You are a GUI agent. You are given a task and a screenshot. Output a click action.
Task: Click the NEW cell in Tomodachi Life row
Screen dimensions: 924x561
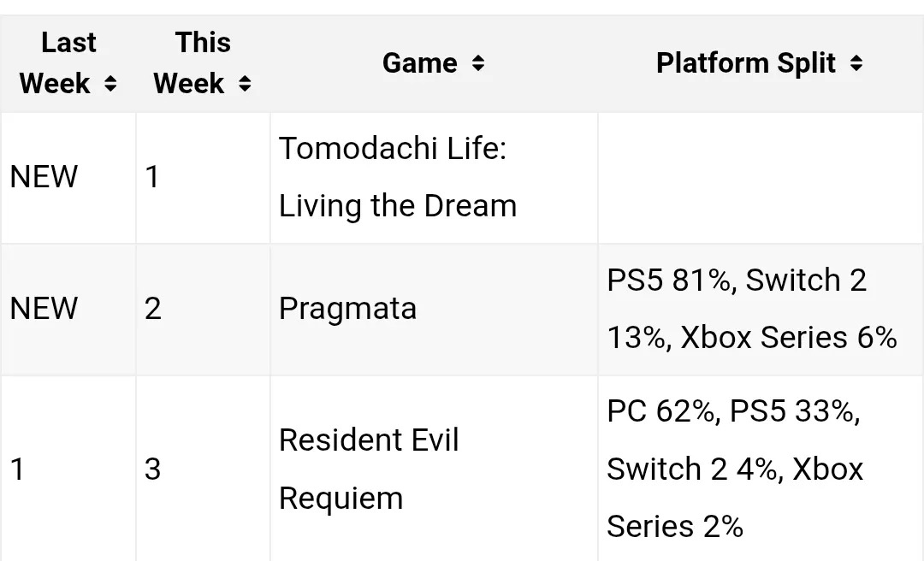click(x=44, y=177)
